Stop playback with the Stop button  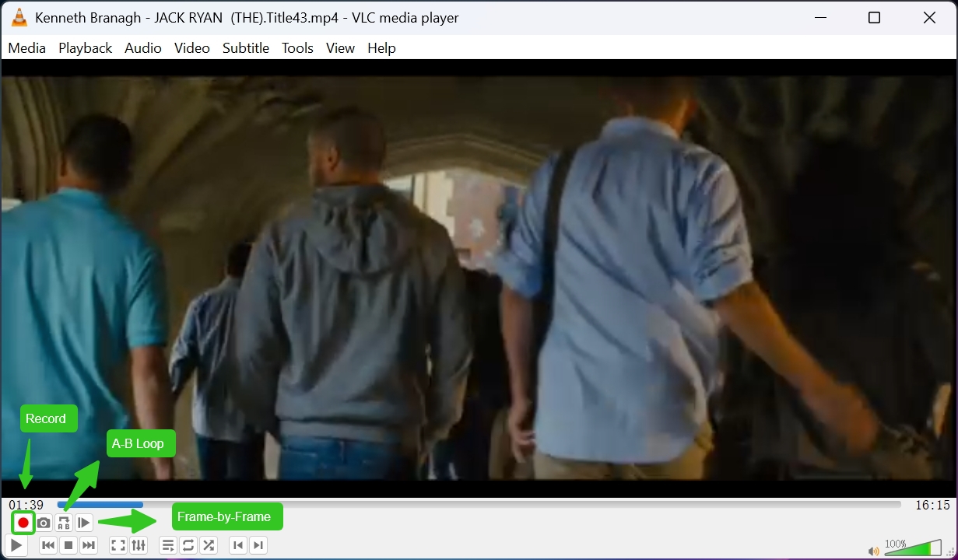68,544
